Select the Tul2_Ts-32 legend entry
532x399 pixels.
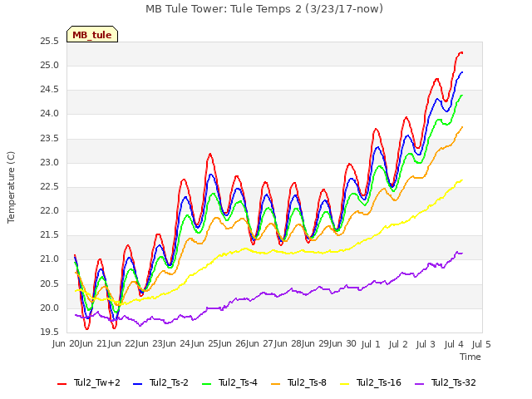(446, 383)
